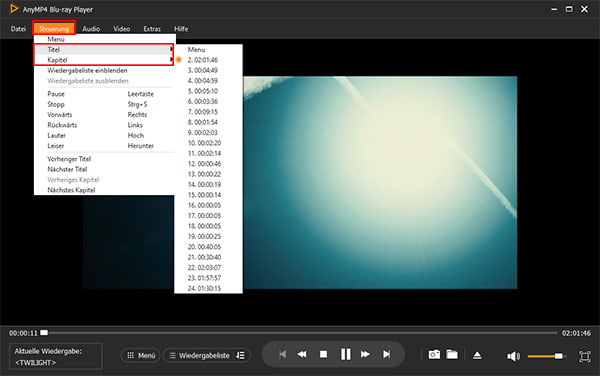Image resolution: width=600 pixels, height=376 pixels.
Task: Take a snapshot with the camera icon
Action: [434, 355]
